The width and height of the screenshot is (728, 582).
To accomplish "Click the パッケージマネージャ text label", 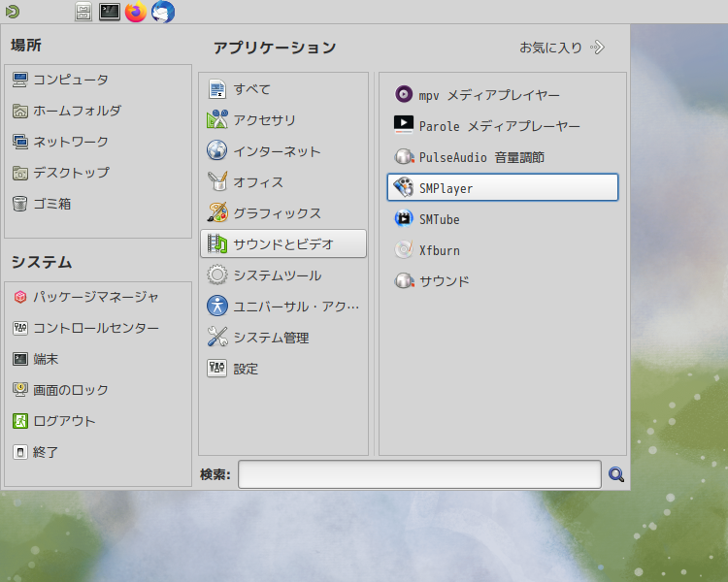I will (x=96, y=297).
